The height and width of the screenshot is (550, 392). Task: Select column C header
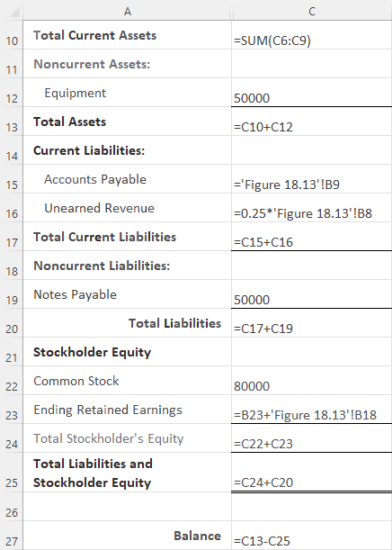(312, 12)
